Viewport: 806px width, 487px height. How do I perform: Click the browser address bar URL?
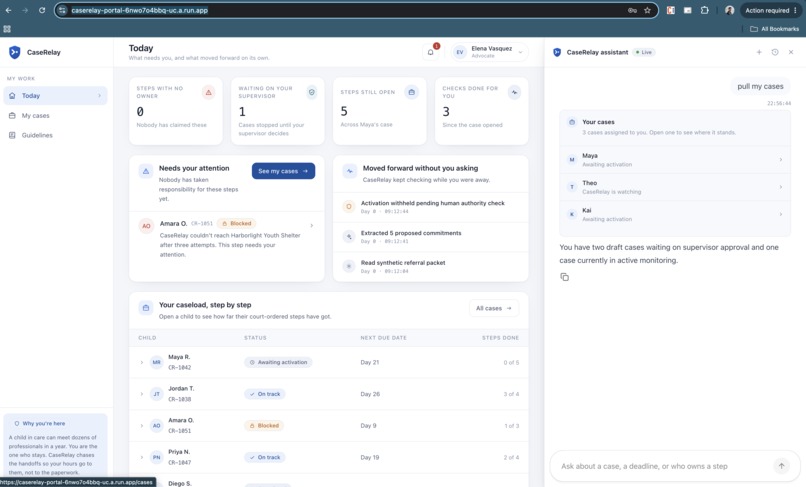[139, 10]
